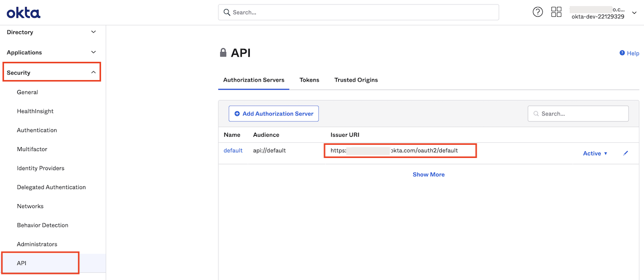The width and height of the screenshot is (644, 280).
Task: Click the pencil edit icon for default server
Action: click(626, 153)
